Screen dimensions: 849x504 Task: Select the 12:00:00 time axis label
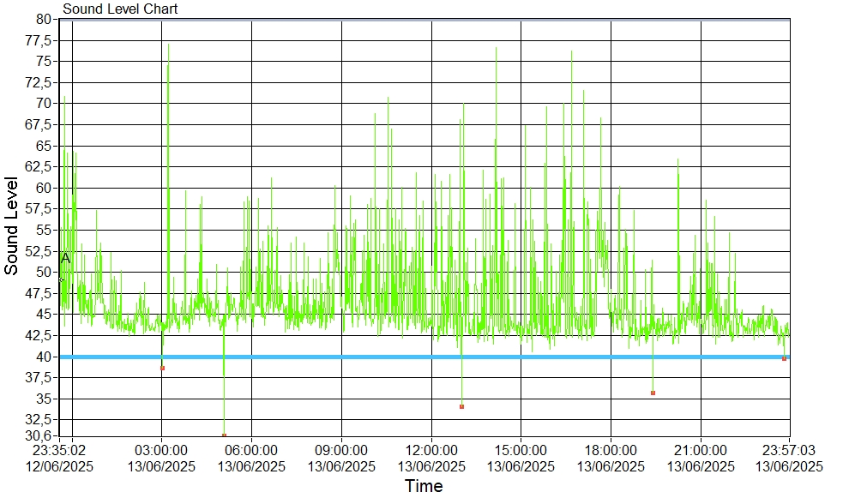click(x=431, y=451)
